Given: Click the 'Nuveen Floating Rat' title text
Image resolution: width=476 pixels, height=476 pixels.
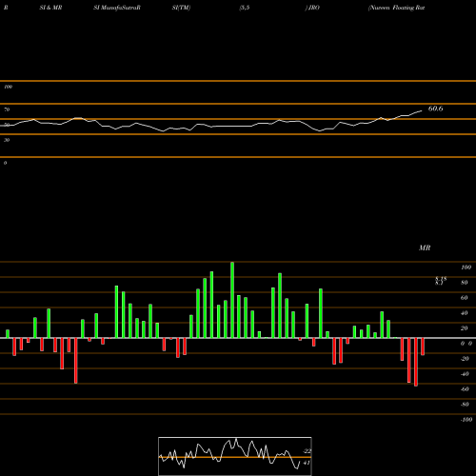Looking at the screenshot, I should coord(397,8).
